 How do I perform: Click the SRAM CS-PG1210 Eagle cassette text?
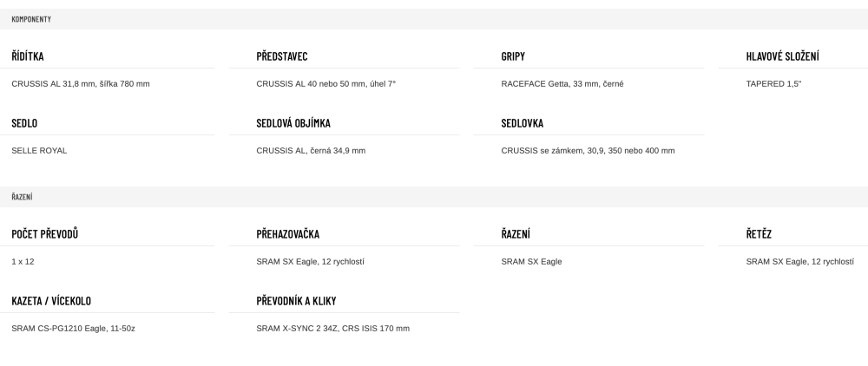(x=73, y=329)
